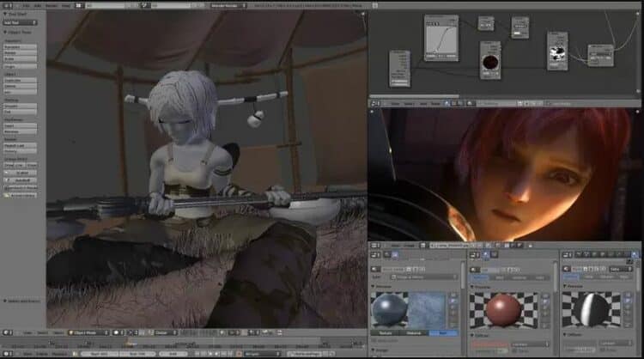
Task: Open the Add Tool dropdown
Action: [x=20, y=22]
